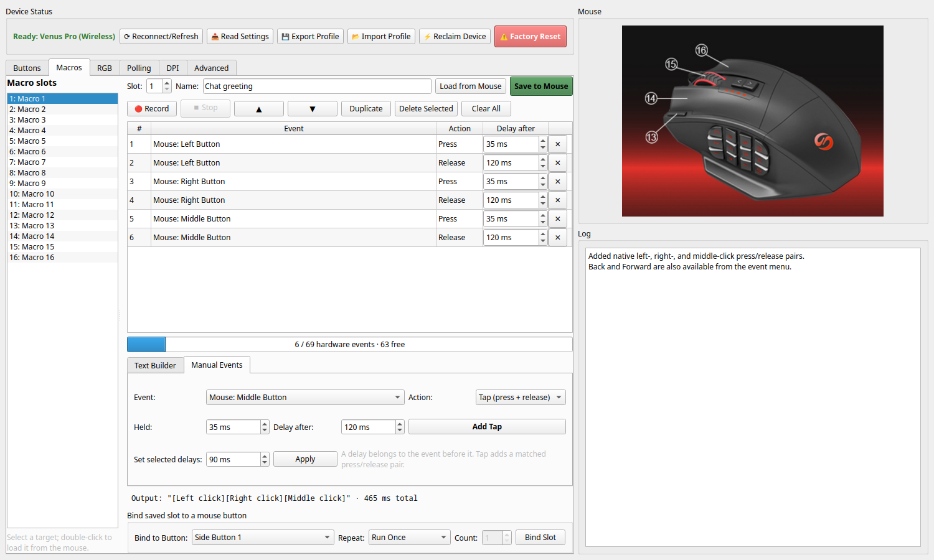Open the Text Builder tab
Screen dimensions: 934x560
[x=155, y=365]
